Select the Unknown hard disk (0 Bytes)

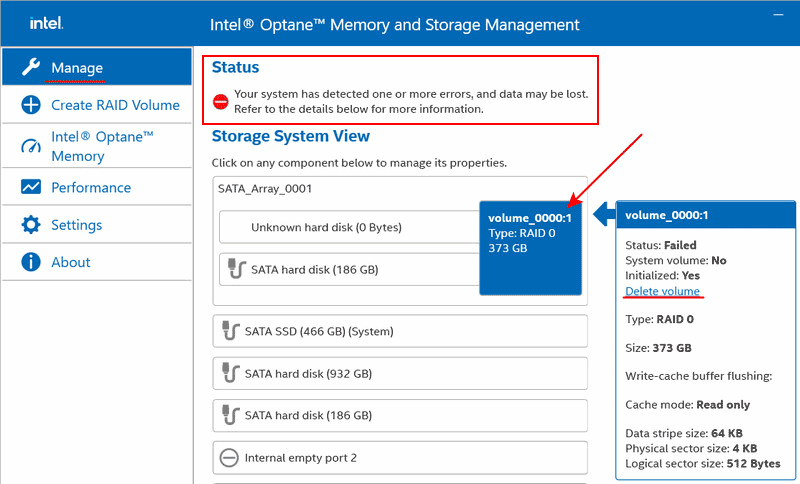click(326, 227)
